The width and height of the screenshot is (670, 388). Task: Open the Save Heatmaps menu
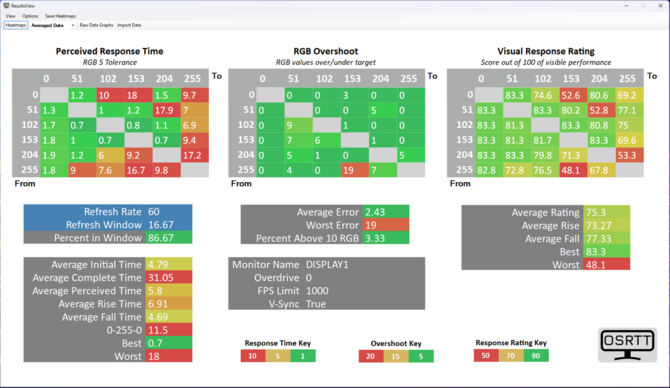tap(60, 16)
